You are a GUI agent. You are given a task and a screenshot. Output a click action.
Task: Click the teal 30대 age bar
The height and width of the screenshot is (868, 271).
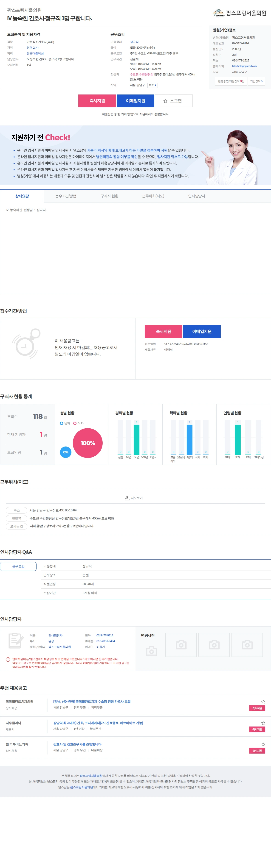238,440
